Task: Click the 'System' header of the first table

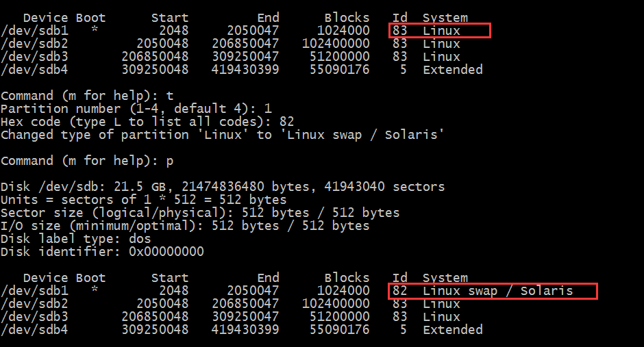Action: 445,18
